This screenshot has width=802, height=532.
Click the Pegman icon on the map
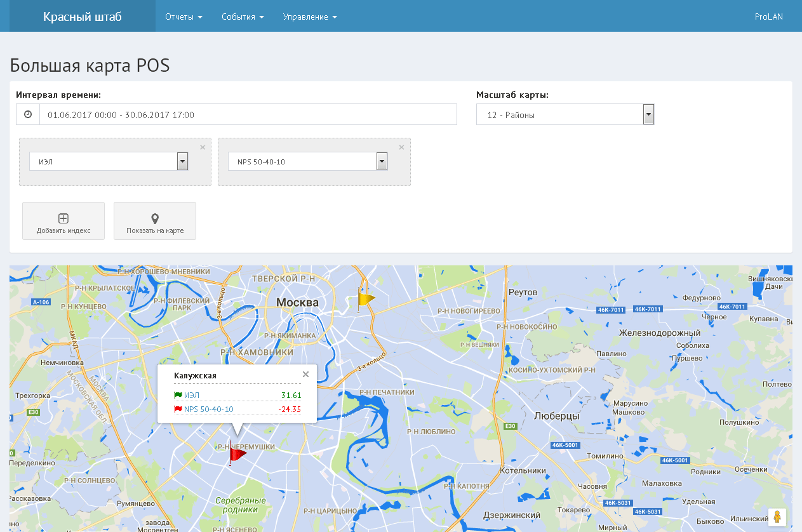coord(776,517)
